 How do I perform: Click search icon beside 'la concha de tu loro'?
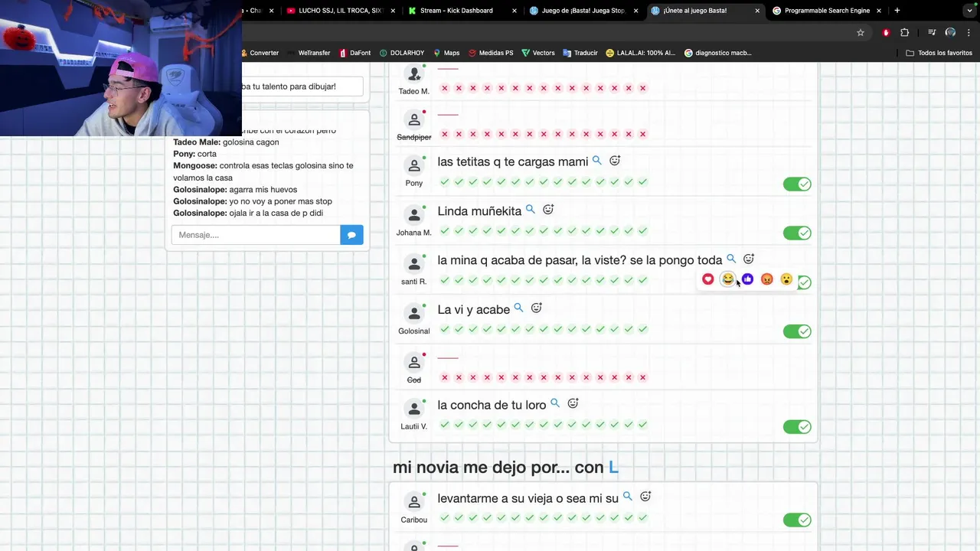point(555,403)
